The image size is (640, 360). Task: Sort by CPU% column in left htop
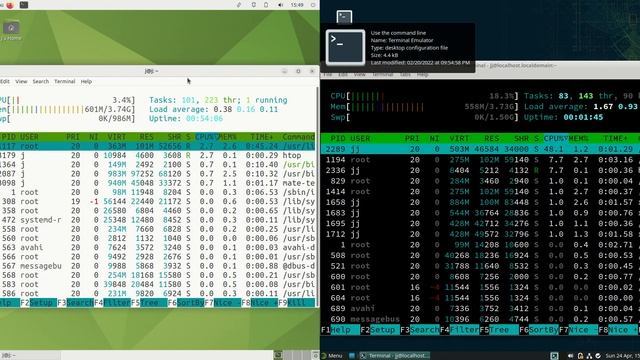(x=206, y=137)
